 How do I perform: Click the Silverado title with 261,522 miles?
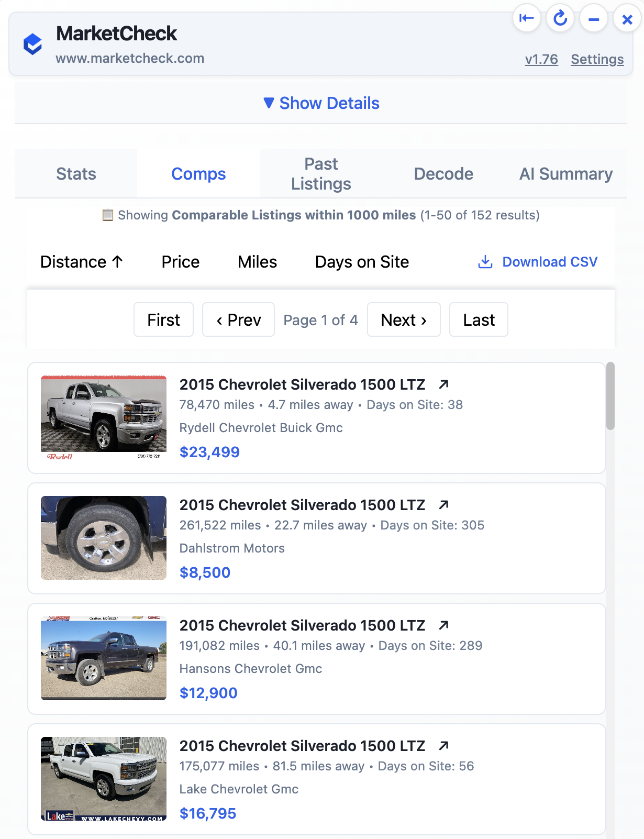click(x=302, y=505)
